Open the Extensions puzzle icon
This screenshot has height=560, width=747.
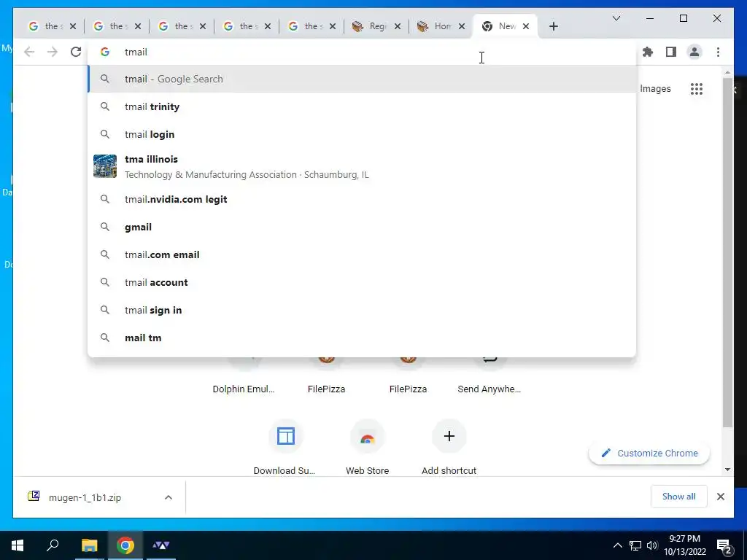coord(648,52)
